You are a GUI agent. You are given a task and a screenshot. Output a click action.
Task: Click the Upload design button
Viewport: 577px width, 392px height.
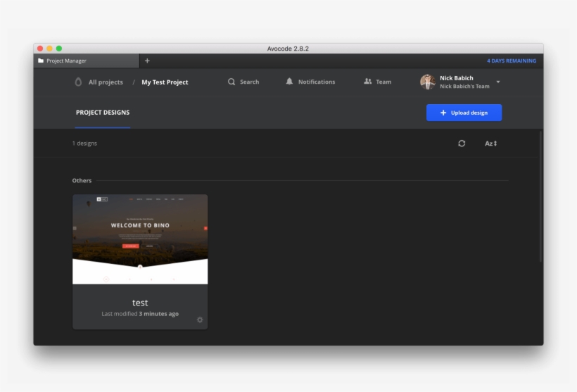point(464,113)
